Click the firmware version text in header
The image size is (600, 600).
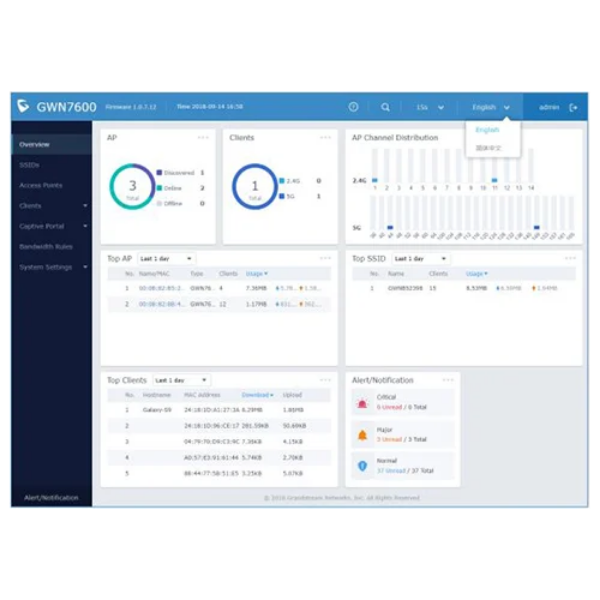tap(131, 107)
